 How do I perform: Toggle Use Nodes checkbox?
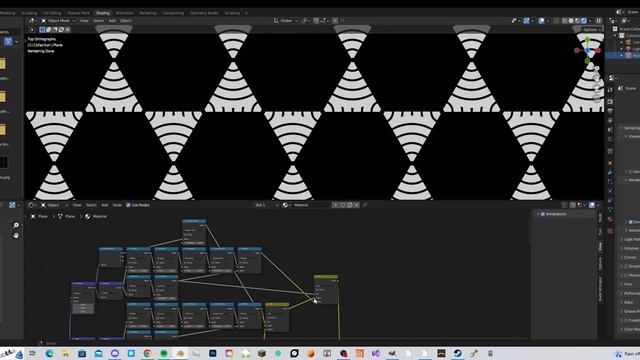(128, 205)
